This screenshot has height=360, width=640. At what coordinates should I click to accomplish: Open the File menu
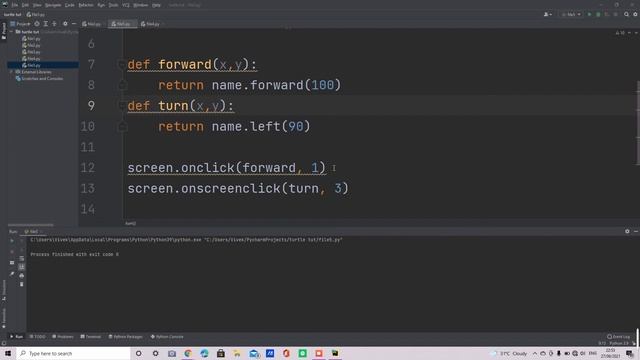point(15,5)
